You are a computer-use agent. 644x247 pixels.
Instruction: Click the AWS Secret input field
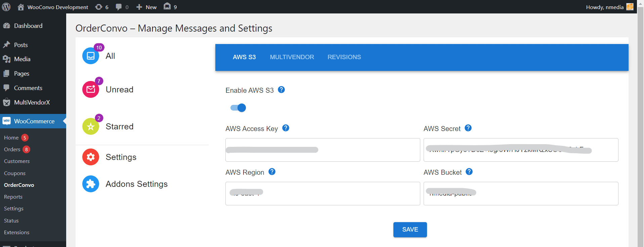tap(521, 150)
